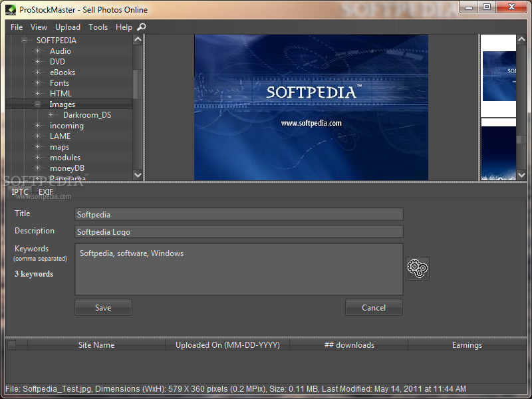Click the folder tree scrollbar thumb
Viewport: 532px width, 399px height.
tap(138, 84)
